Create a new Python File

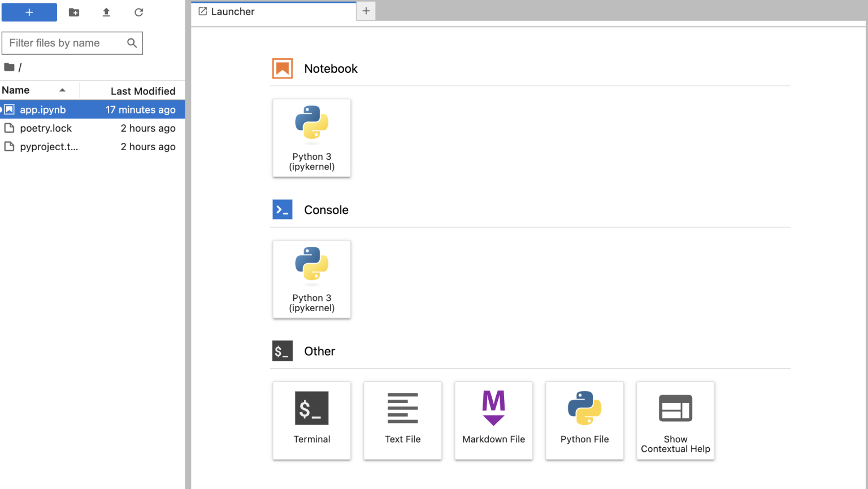point(585,420)
